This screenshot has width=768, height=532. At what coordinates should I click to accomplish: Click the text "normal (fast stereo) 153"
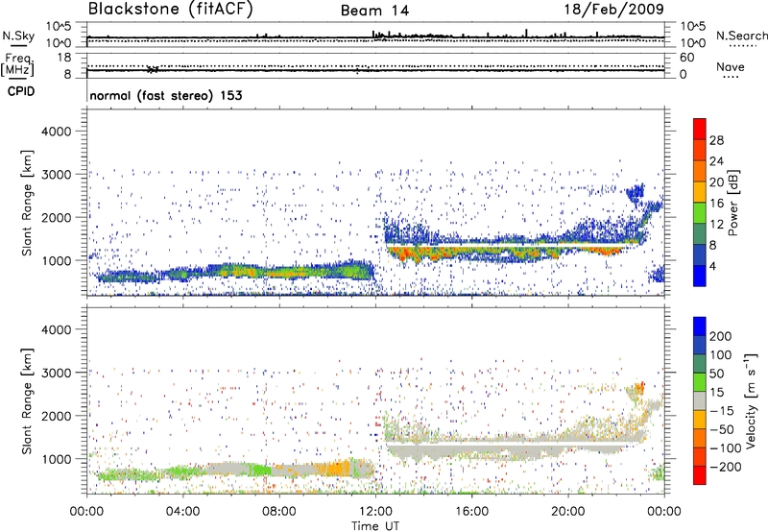166,96
